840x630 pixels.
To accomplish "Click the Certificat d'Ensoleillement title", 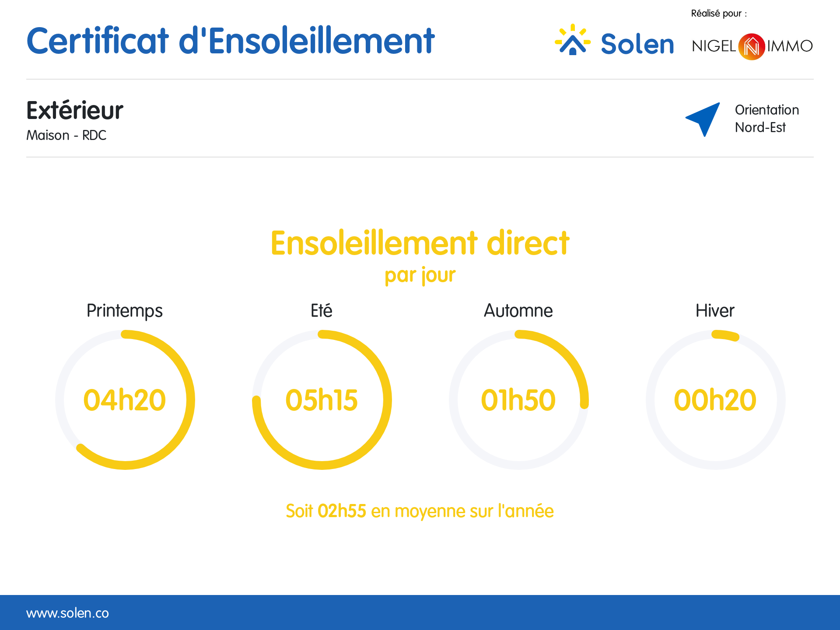I will (230, 41).
